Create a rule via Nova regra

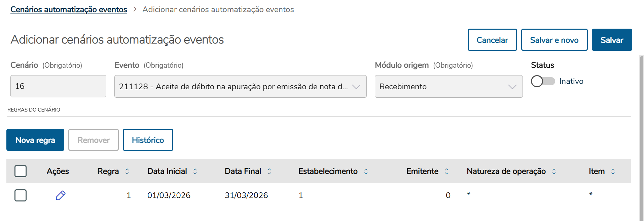click(35, 140)
